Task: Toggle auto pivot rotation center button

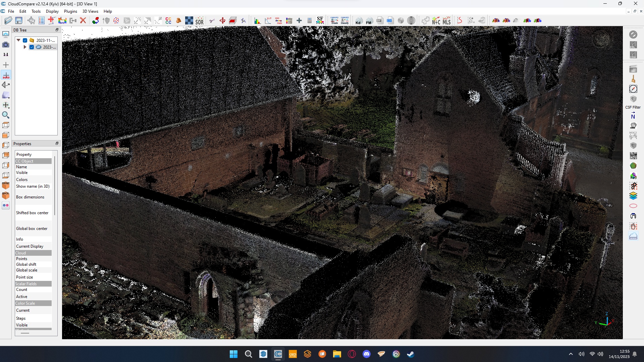Action: [x=6, y=75]
